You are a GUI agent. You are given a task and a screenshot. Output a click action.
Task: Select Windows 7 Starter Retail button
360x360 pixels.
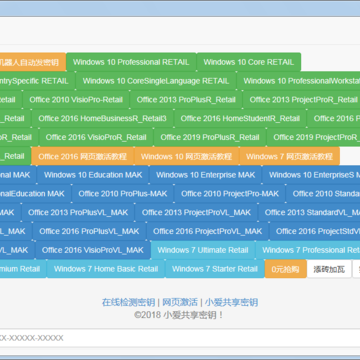click(x=215, y=269)
